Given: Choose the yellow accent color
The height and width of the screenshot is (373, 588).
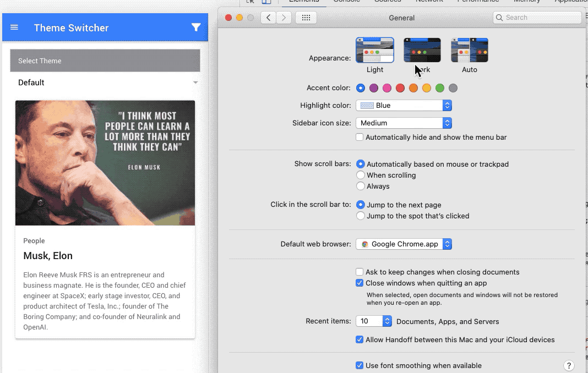Looking at the screenshot, I should [x=426, y=88].
